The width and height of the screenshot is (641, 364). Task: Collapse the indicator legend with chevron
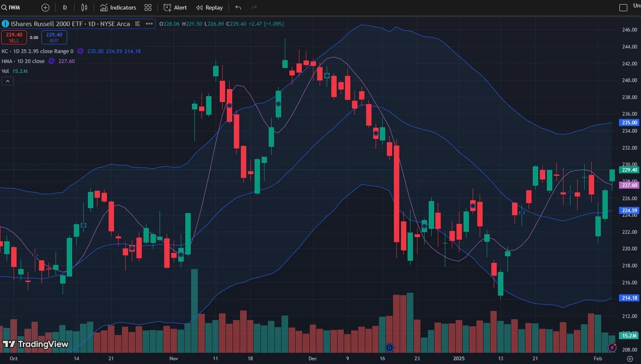pyautogui.click(x=7, y=81)
